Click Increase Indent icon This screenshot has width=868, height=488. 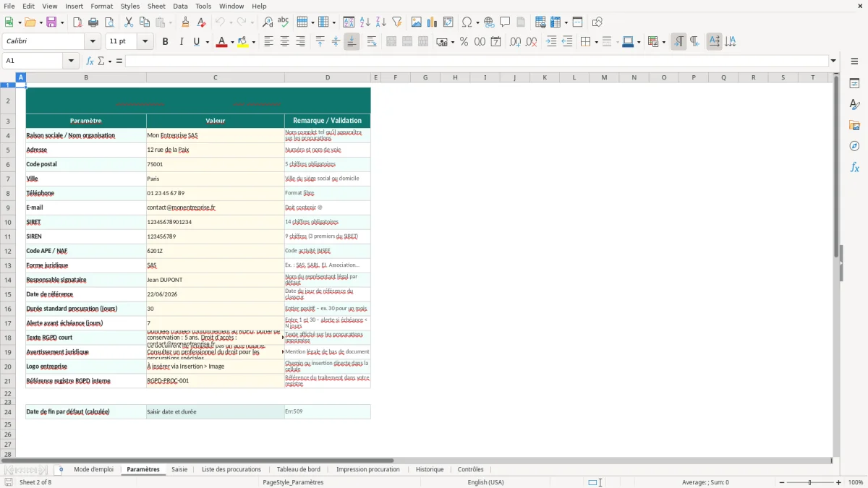tap(551, 42)
